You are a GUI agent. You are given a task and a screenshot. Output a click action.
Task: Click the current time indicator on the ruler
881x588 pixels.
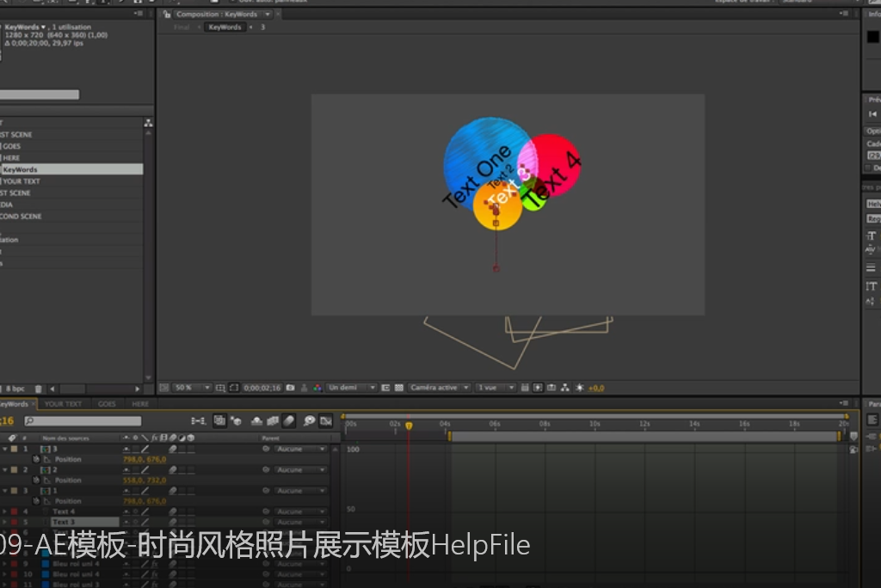click(x=409, y=426)
